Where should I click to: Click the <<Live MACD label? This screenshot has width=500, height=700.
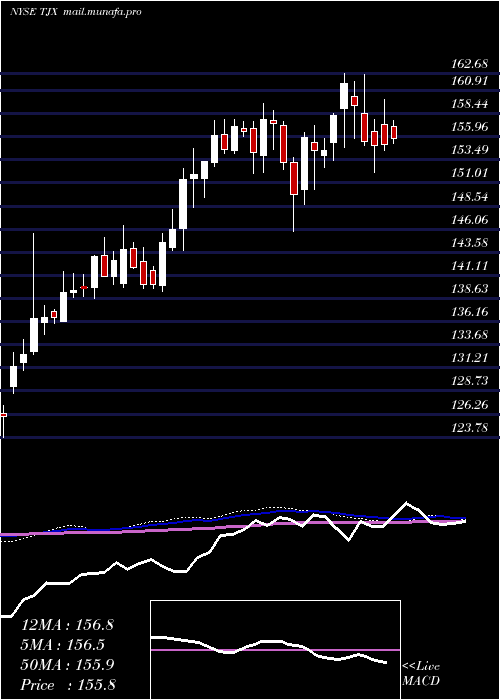(421, 674)
